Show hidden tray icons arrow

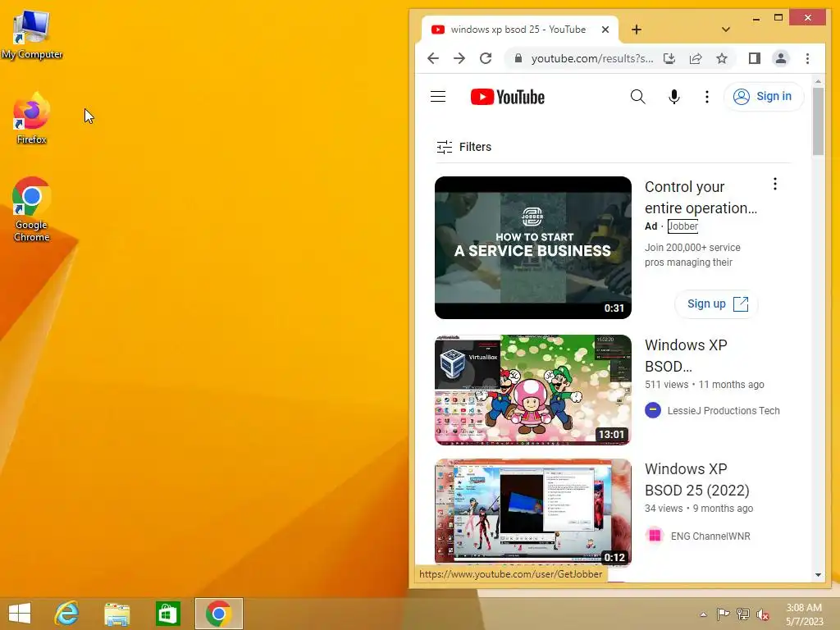coord(703,614)
